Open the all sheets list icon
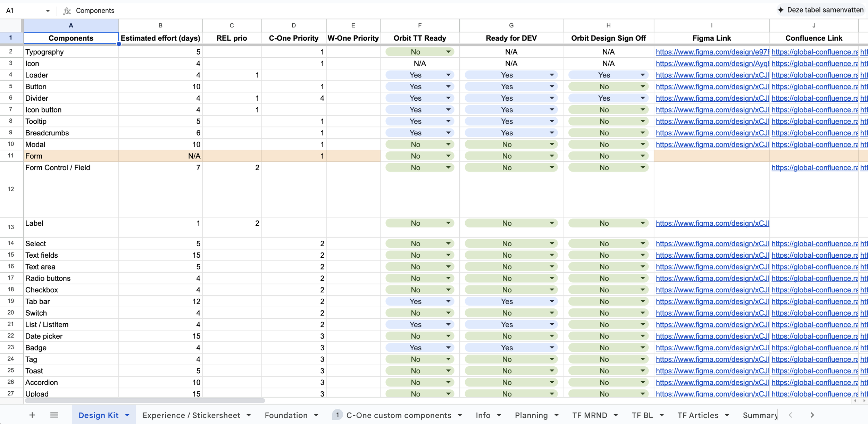 (x=54, y=415)
